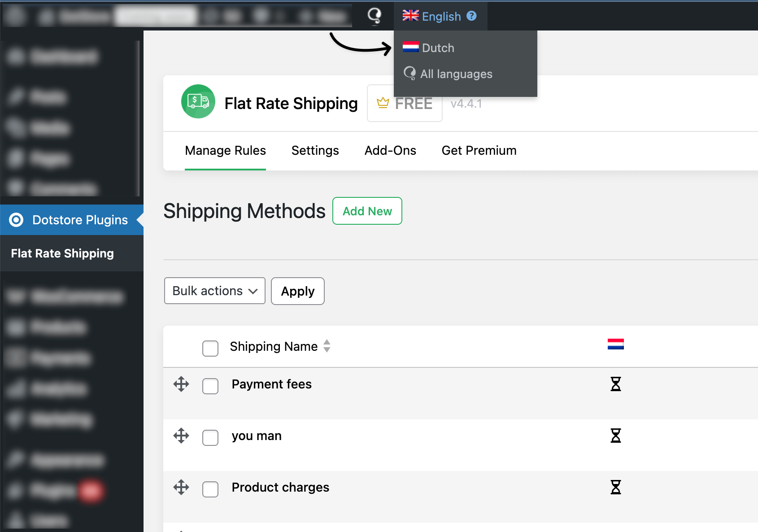Click the move handle for you man
The width and height of the screenshot is (758, 532).
point(181,436)
